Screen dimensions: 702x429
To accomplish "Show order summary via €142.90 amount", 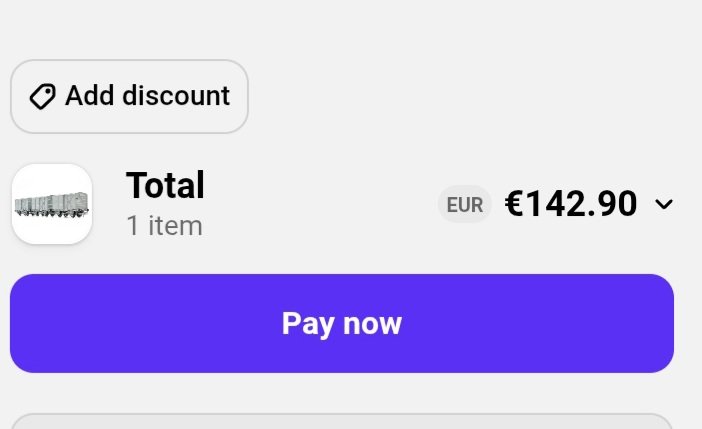I will 571,204.
